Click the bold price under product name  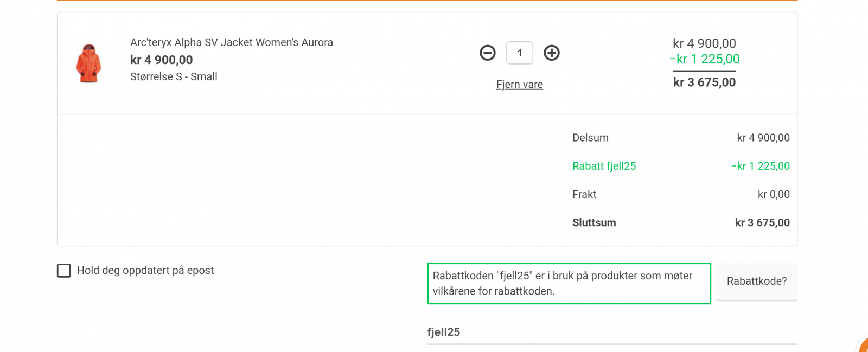(162, 60)
